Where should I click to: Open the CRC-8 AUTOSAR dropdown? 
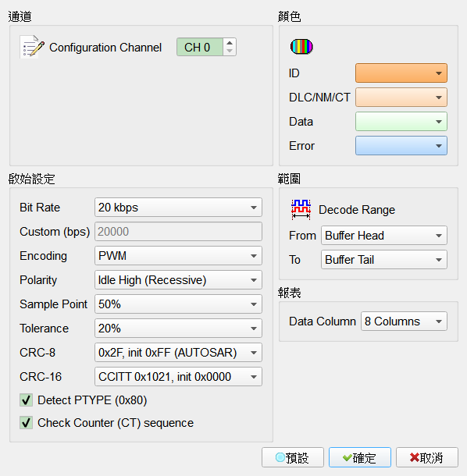[x=178, y=353]
